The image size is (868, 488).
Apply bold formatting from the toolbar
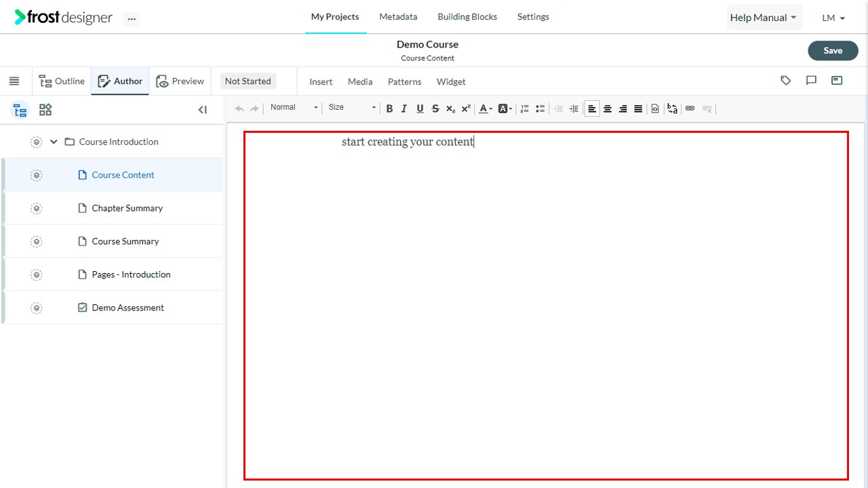(389, 108)
